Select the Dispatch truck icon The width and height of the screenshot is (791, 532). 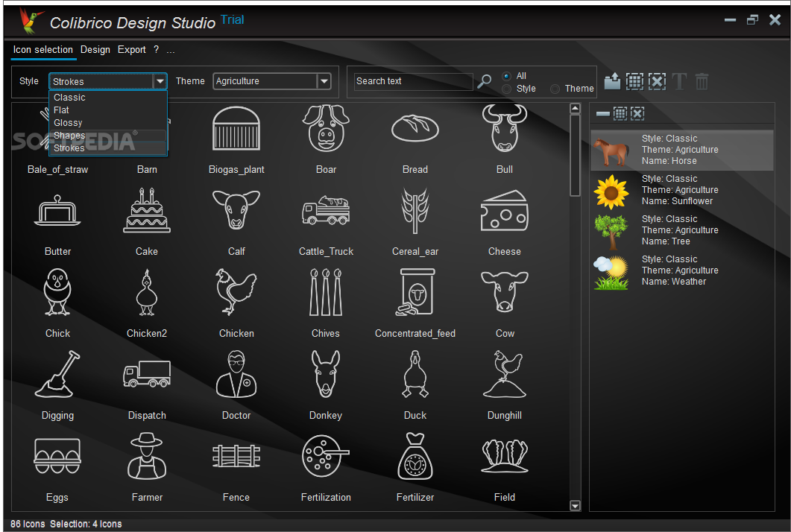pyautogui.click(x=147, y=374)
